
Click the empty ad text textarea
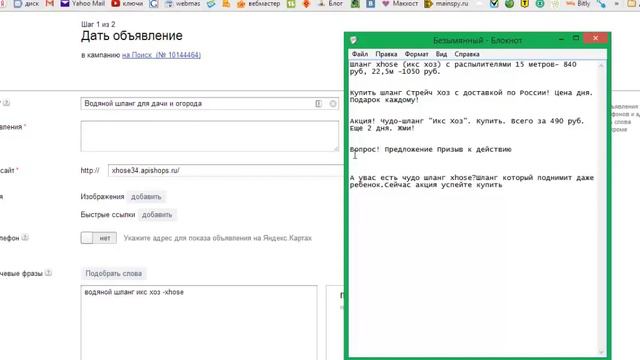coord(209,136)
